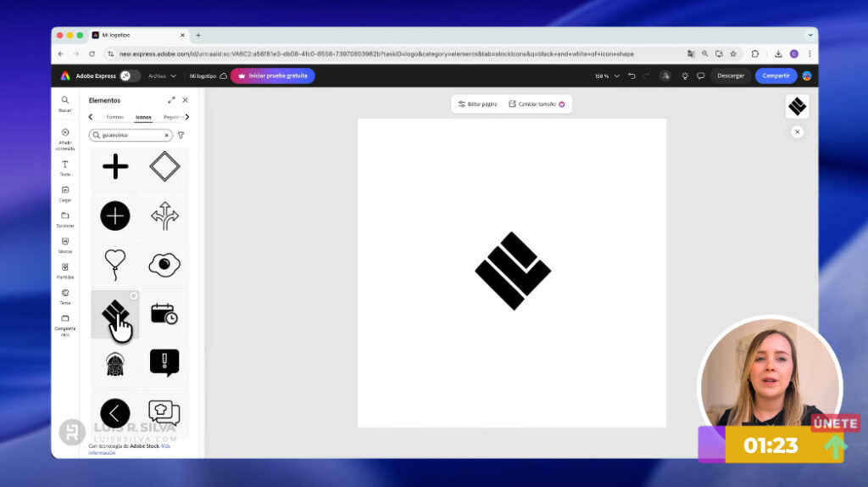Open the Cargar upload tool
The width and height of the screenshot is (868, 487).
pos(64,194)
